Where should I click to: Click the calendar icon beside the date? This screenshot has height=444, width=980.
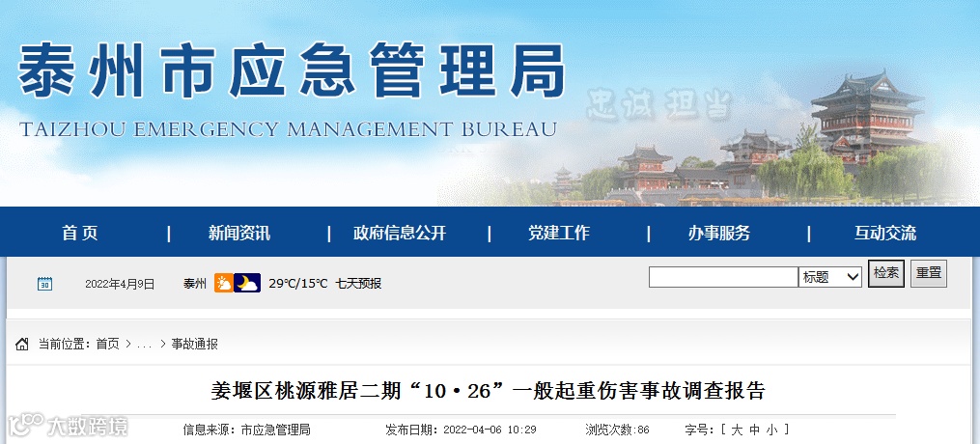(x=45, y=284)
